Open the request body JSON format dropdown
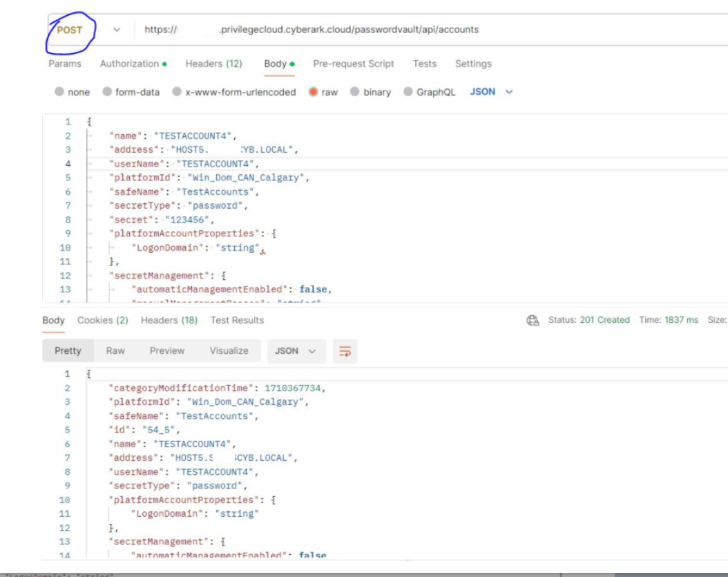Screen dimensions: 728x577 (x=491, y=91)
